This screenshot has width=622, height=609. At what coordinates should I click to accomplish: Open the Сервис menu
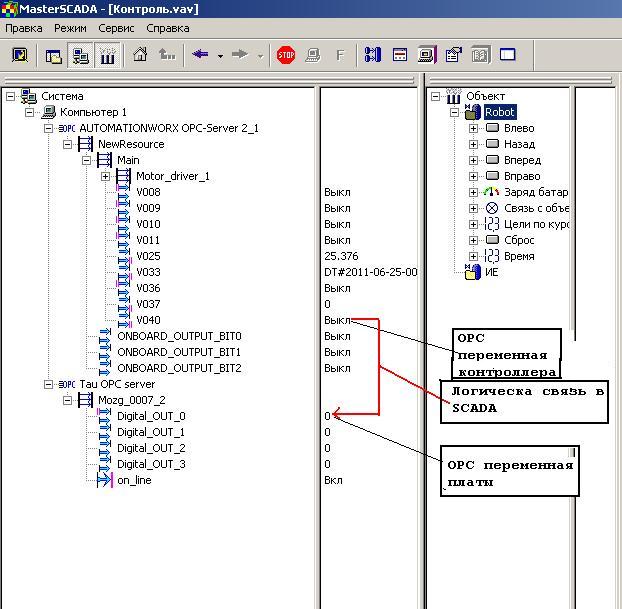[x=117, y=28]
